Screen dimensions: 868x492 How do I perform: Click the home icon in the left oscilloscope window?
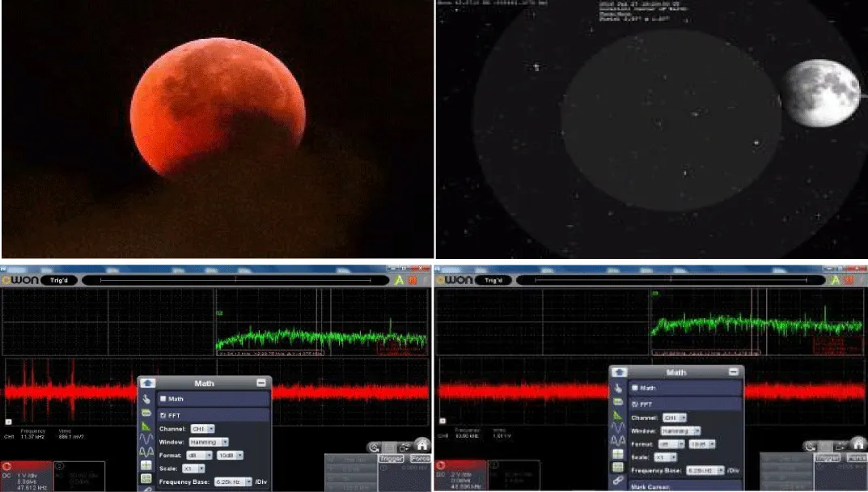pyautogui.click(x=422, y=443)
